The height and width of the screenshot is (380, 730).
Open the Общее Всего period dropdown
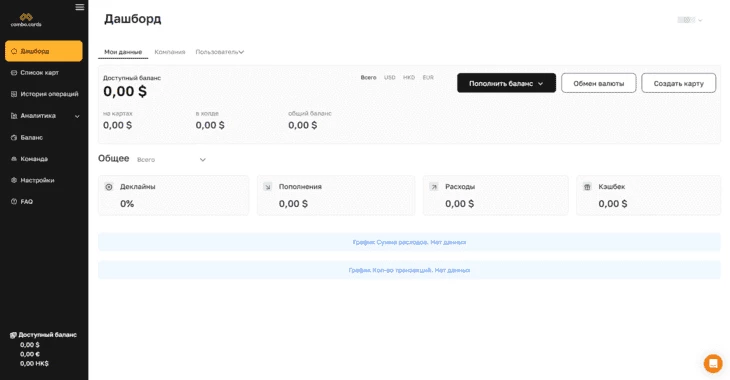[171, 160]
